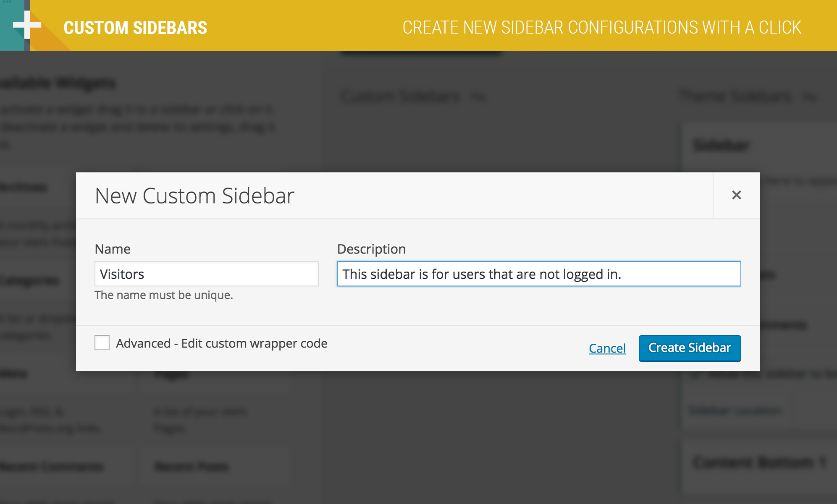Image resolution: width=837 pixels, height=504 pixels.
Task: Click the CUSTOM SIDEBARS banner title
Action: pos(135,28)
